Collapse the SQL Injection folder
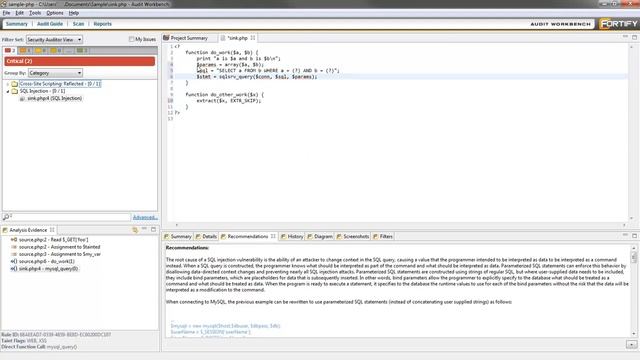640x360 pixels. click(8, 91)
